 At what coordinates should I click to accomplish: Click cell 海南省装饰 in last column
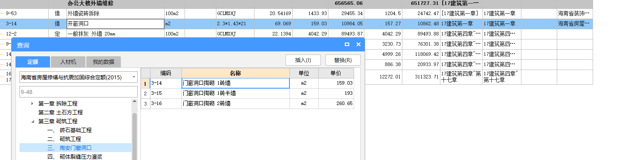[x=575, y=14]
